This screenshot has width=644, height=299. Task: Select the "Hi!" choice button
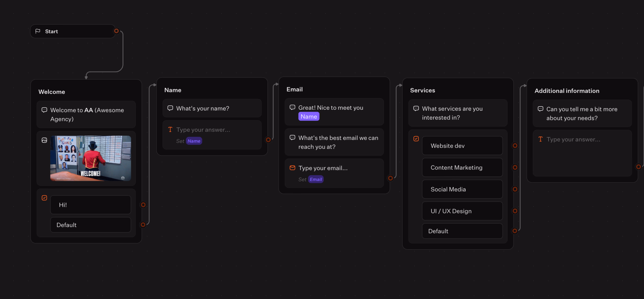click(91, 205)
